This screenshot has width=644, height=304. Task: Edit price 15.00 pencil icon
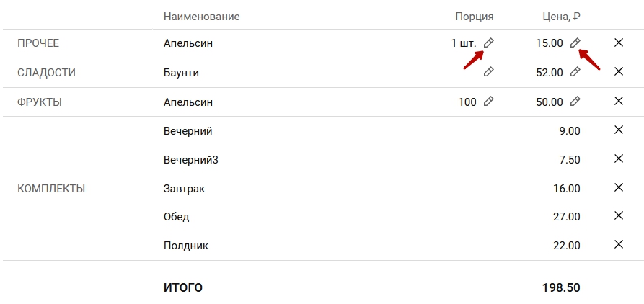(575, 43)
